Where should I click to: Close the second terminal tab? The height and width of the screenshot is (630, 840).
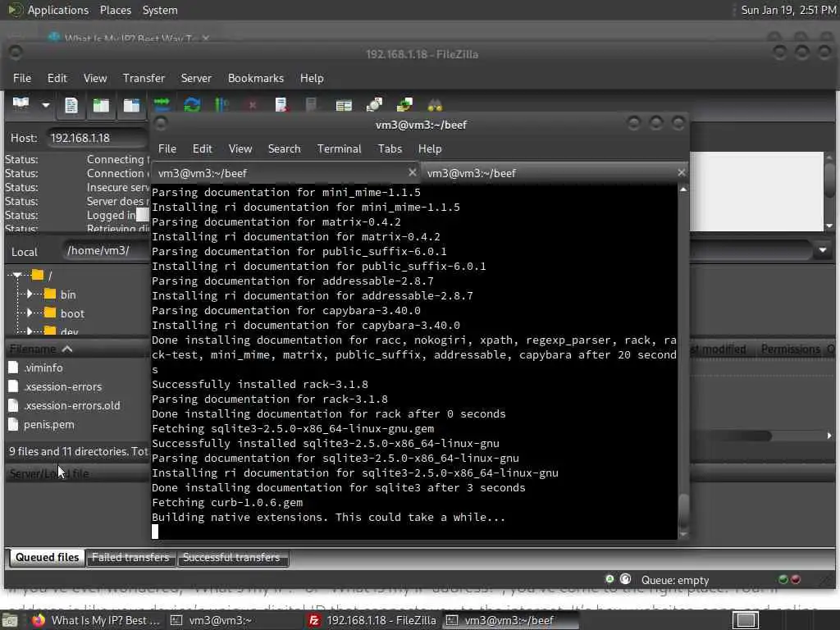[681, 172]
